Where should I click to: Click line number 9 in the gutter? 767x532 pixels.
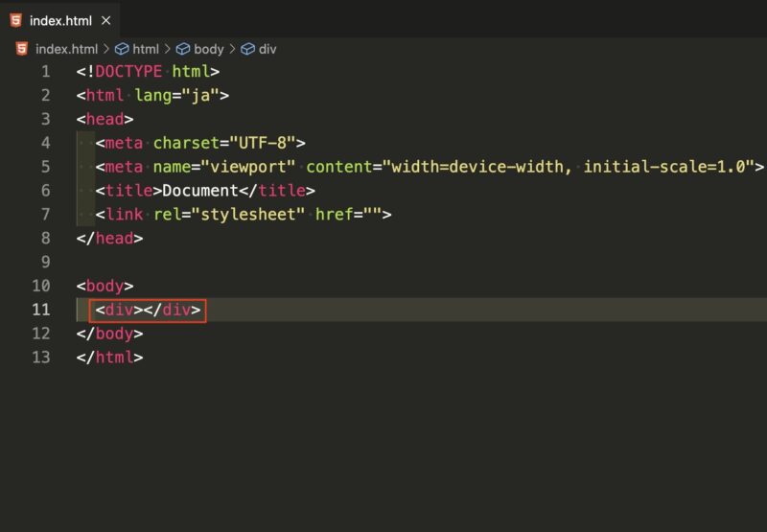tap(45, 262)
